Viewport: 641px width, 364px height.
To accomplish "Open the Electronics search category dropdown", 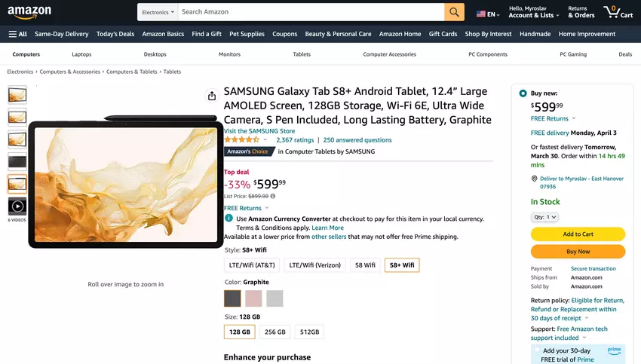I will pyautogui.click(x=158, y=12).
